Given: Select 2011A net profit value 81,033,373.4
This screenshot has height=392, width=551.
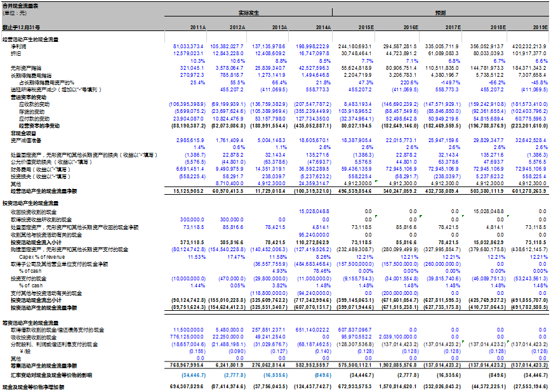Looking at the screenshot, I should pos(188,46).
